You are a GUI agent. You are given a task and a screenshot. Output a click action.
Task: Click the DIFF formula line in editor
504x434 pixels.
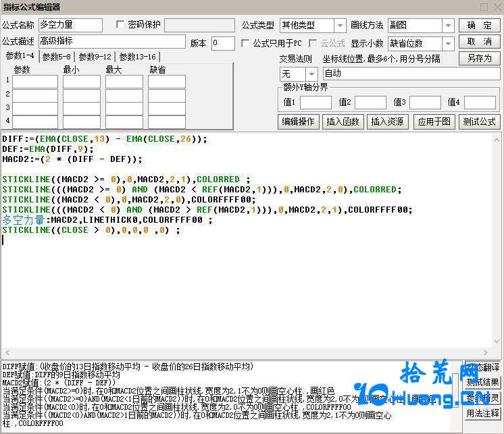(105, 139)
